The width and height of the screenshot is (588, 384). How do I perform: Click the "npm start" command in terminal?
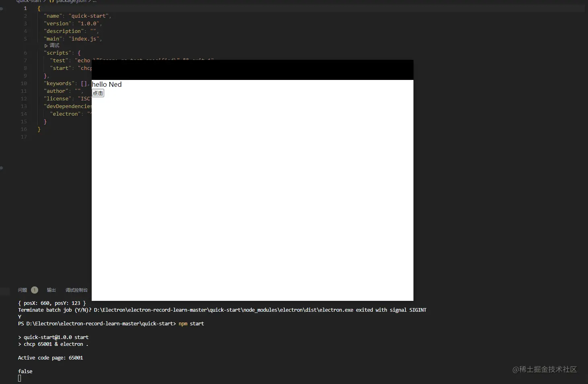pyautogui.click(x=191, y=324)
